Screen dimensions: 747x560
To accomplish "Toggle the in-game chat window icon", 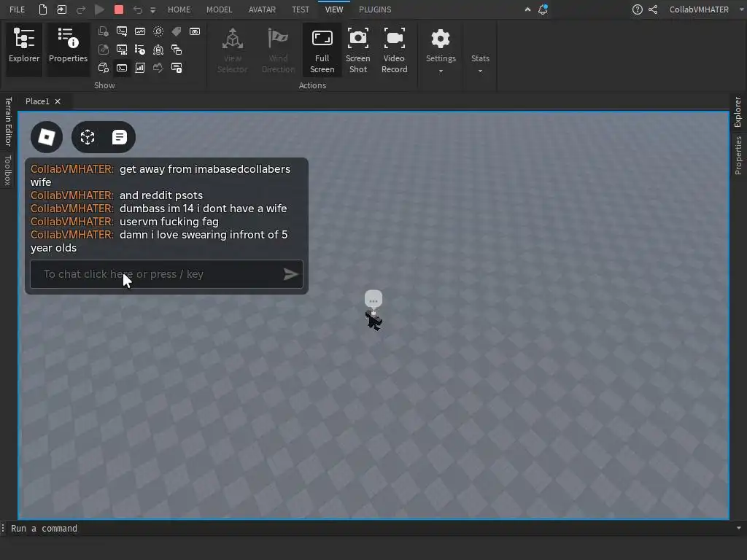I will click(x=119, y=137).
